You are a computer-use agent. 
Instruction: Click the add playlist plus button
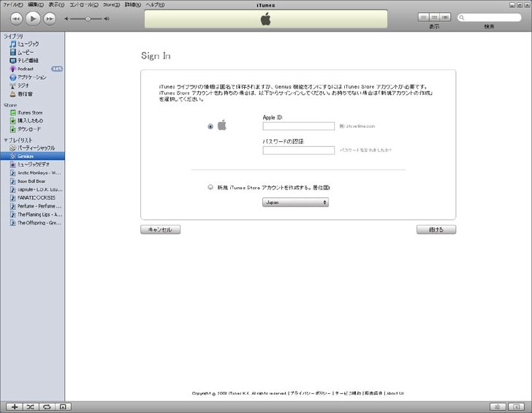(15, 406)
